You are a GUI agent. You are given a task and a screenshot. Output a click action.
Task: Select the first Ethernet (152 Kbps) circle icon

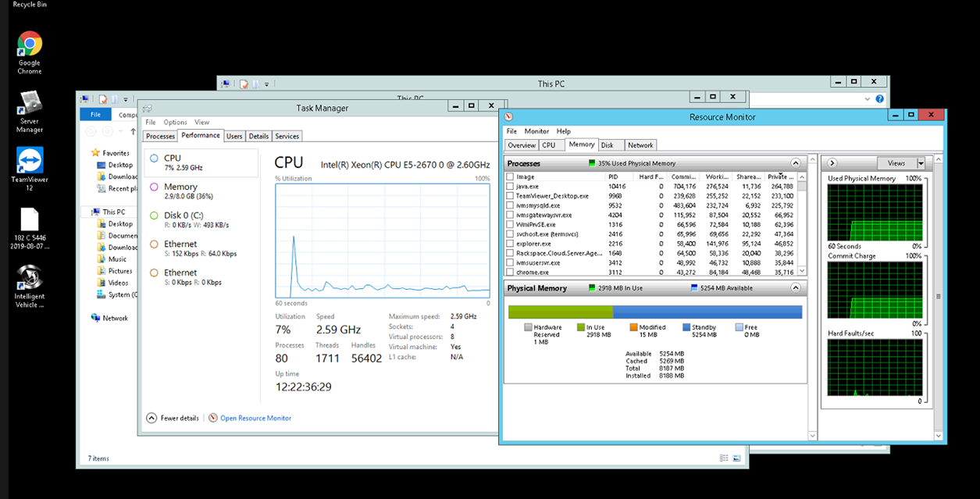154,244
